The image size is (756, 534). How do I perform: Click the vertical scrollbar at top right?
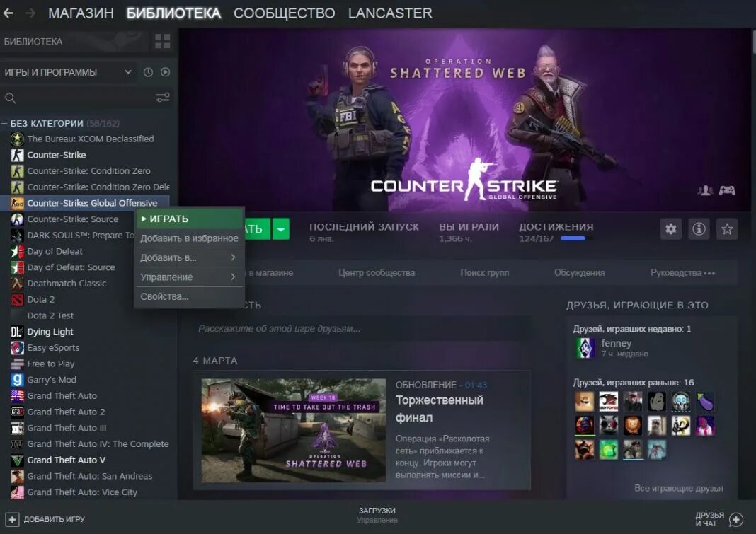click(754, 41)
